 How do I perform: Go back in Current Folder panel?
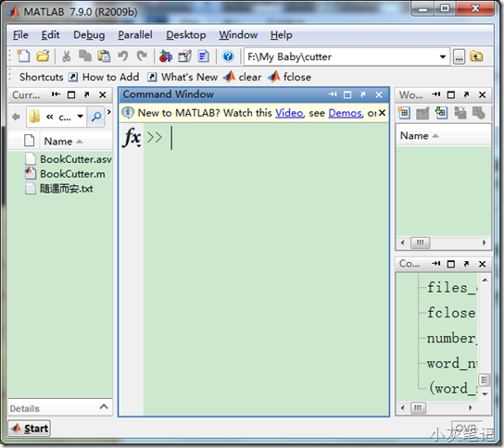pos(16,117)
